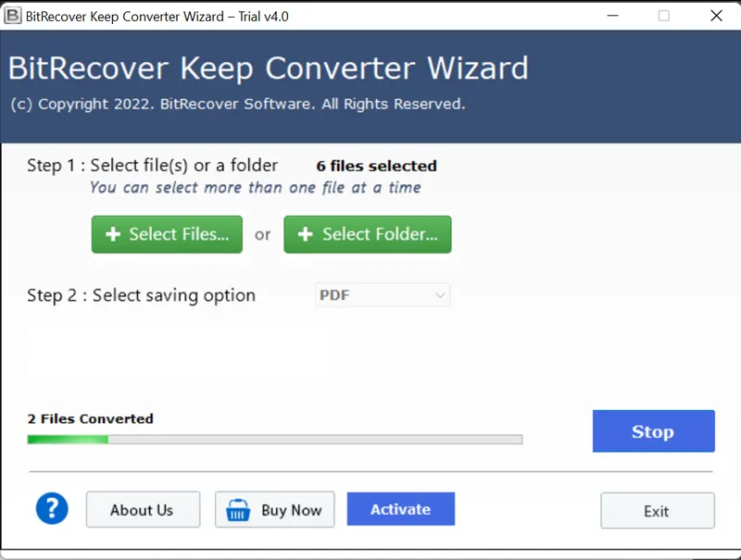Stop the file conversion
Viewport: 741px width, 560px height.
tap(653, 431)
